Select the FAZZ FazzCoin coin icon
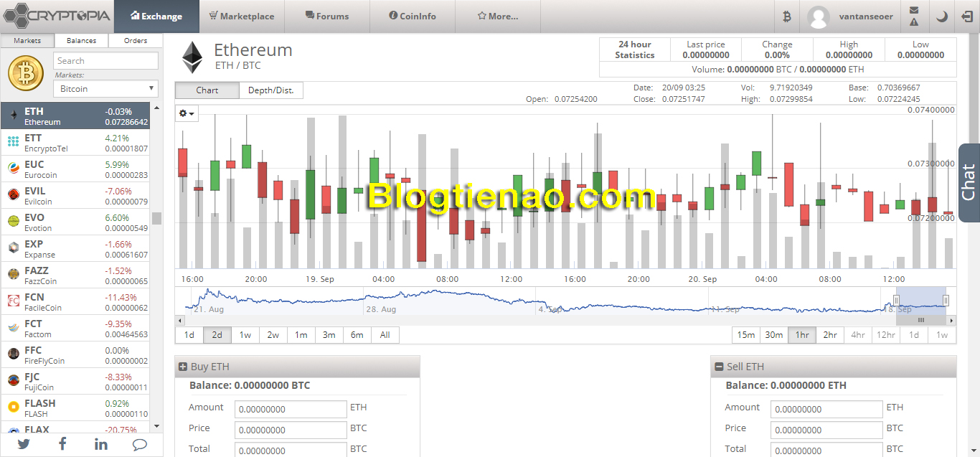This screenshot has height=457, width=980. (x=13, y=275)
